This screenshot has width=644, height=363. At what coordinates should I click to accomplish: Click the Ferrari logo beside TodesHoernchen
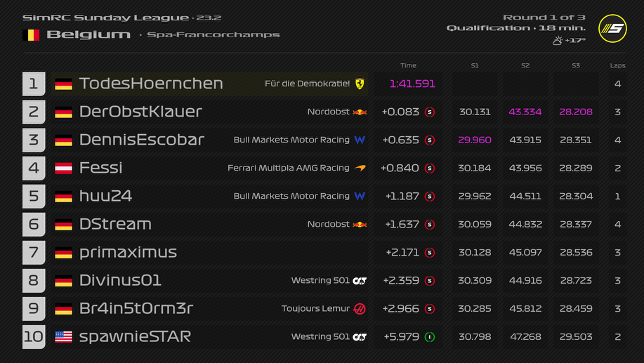click(x=360, y=84)
